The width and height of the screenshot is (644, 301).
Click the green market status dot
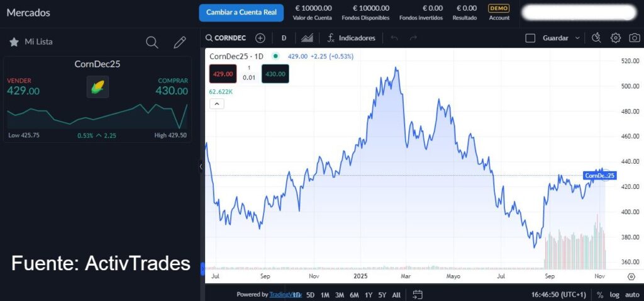coord(275,56)
